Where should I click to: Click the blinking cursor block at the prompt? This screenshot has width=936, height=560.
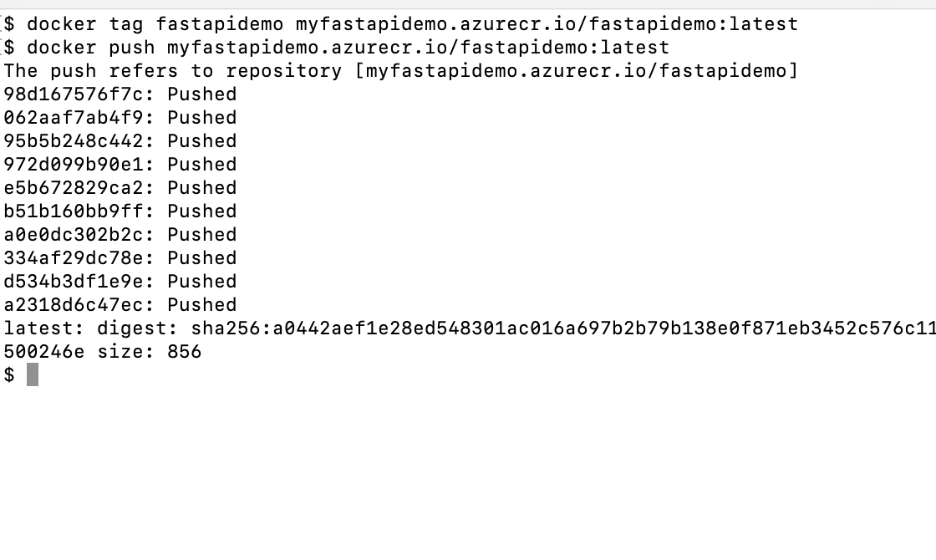33,375
